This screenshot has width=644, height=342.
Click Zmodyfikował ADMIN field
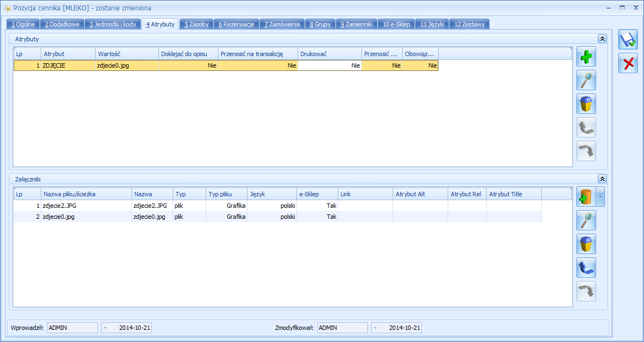pos(343,328)
